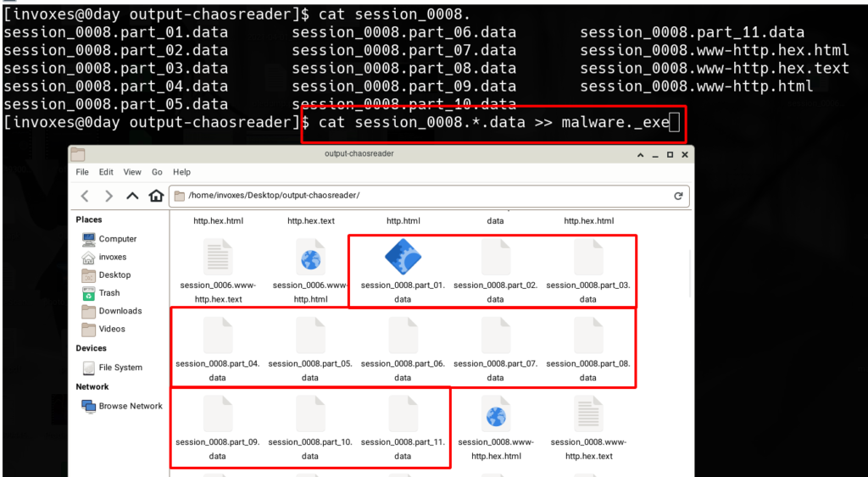
Task: Select session_0008.www-http.hex.html web icon
Action: coord(495,414)
